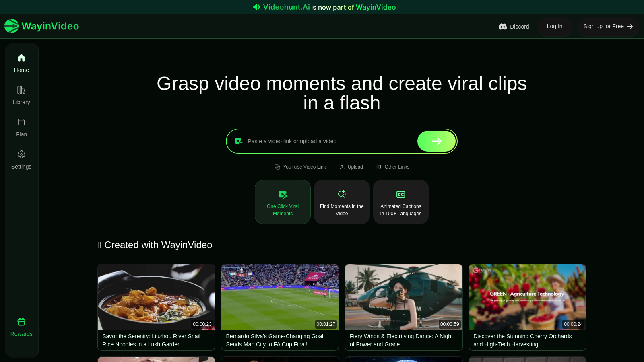The image size is (644, 362).
Task: Open the Home section in the sidebar
Action: (21, 63)
